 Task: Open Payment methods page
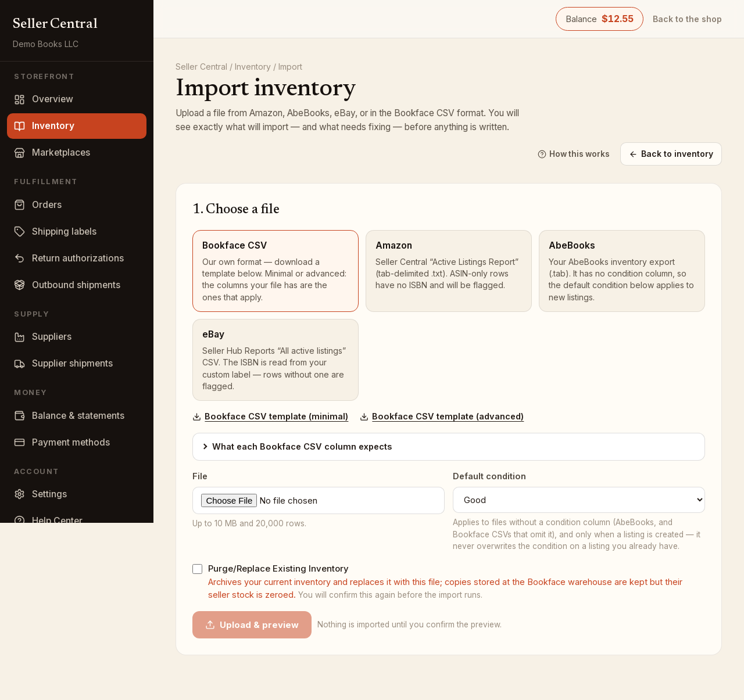point(77,443)
